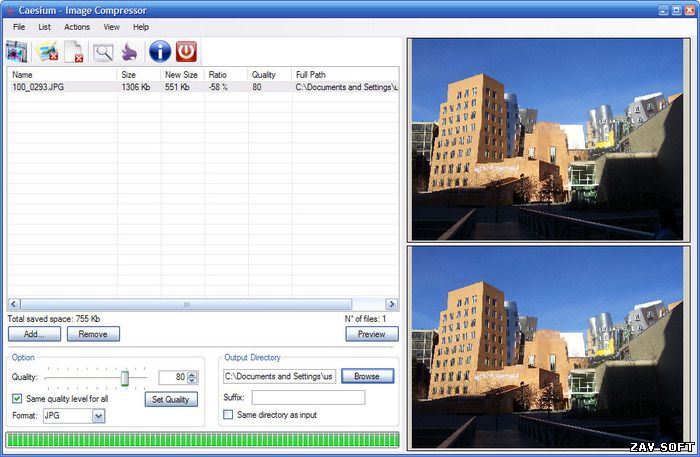Toggle Same quality level for all
The height and width of the screenshot is (457, 700).
pyautogui.click(x=17, y=399)
